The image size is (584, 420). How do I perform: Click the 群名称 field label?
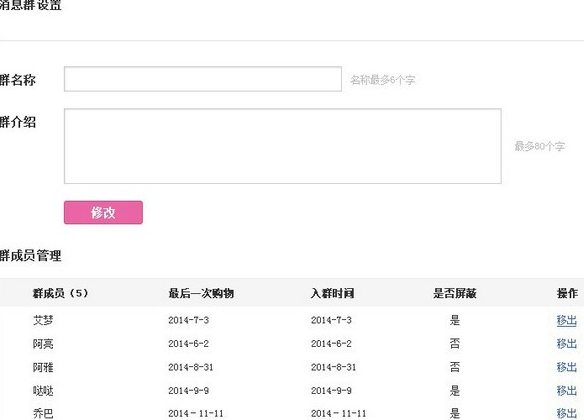click(18, 80)
